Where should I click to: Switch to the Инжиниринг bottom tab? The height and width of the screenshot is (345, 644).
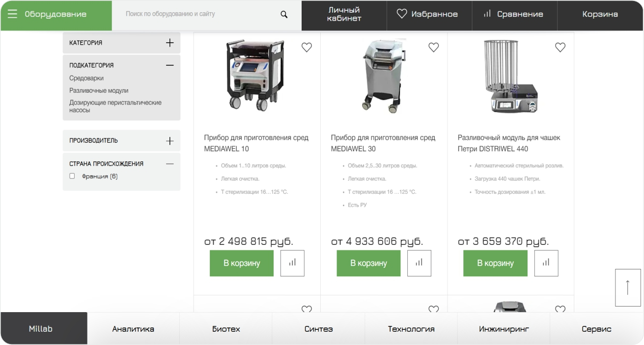click(504, 329)
